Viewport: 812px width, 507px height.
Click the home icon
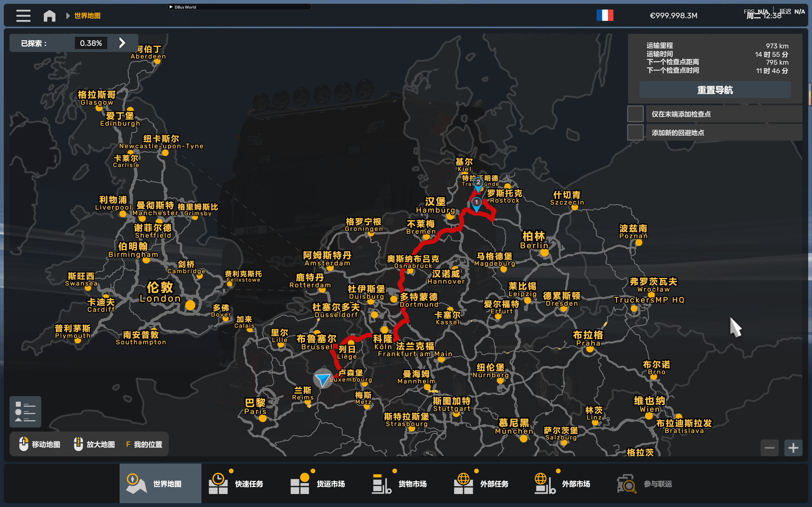(49, 16)
